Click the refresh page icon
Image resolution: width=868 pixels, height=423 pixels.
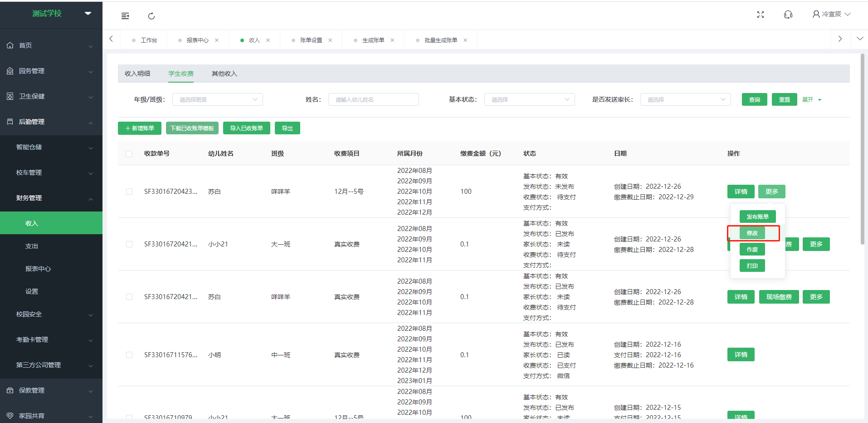pyautogui.click(x=151, y=16)
